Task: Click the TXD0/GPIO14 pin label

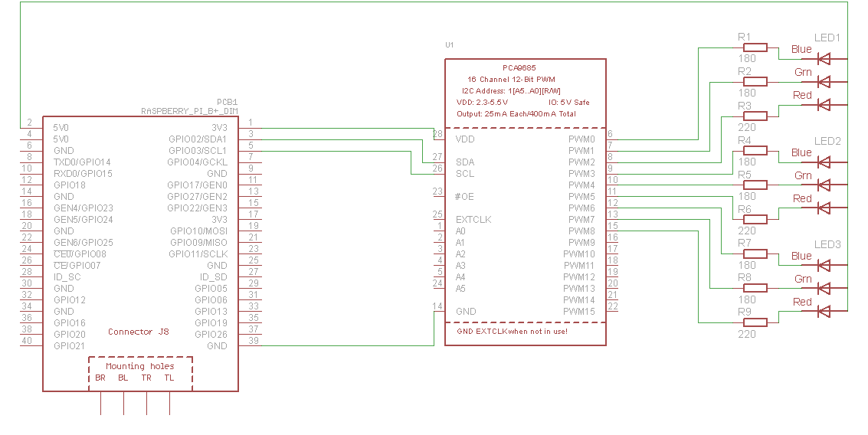Action: pos(82,162)
